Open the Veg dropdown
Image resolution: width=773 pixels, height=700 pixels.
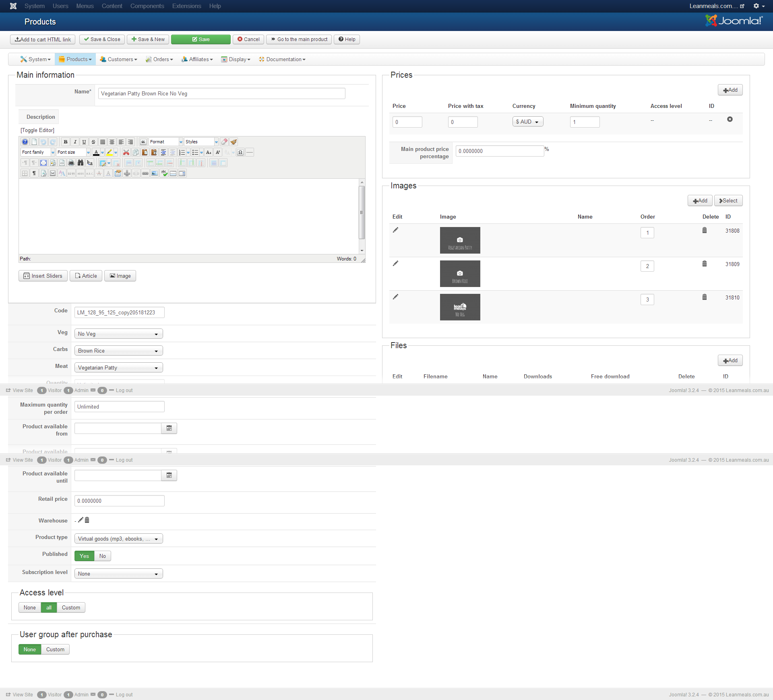(118, 334)
